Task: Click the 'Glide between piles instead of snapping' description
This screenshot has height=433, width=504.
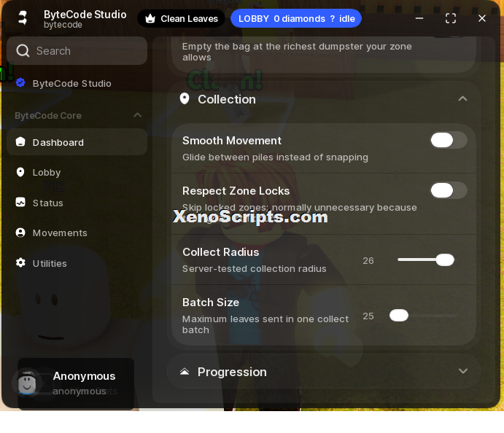Action: [275, 157]
